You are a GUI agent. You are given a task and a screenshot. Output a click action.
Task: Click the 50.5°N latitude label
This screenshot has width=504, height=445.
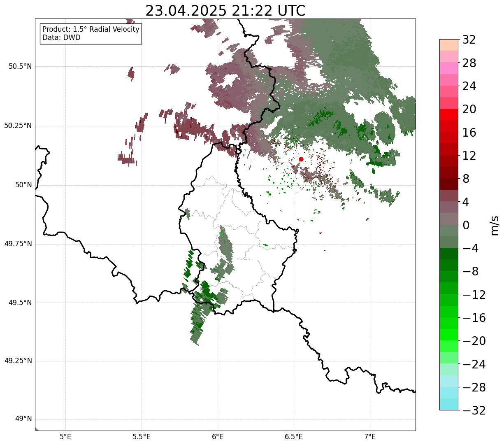point(20,66)
